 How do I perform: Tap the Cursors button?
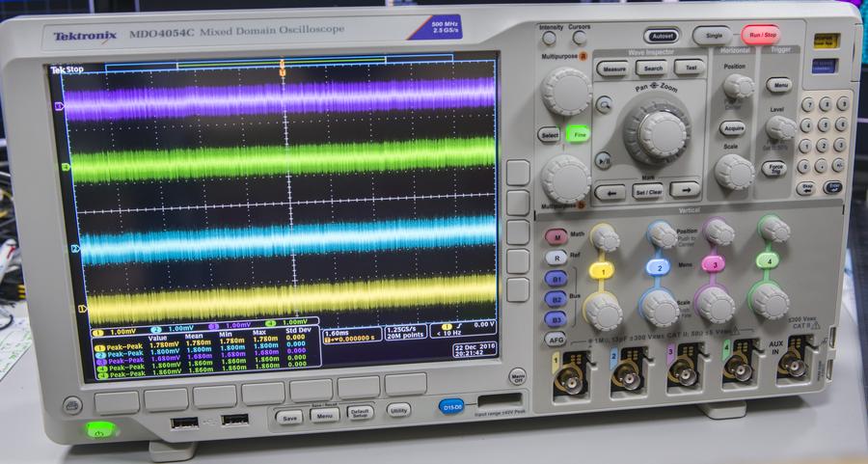pyautogui.click(x=579, y=39)
